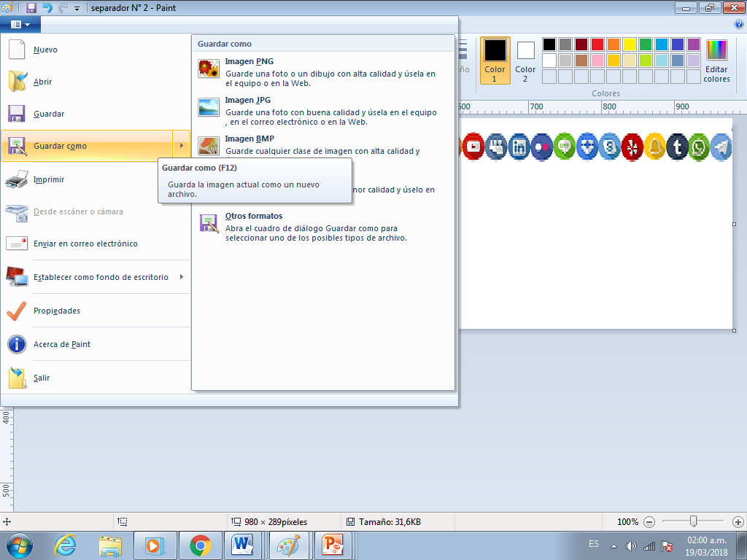Click the PNG flower thumbnail icon
747x560 pixels.
coord(209,69)
